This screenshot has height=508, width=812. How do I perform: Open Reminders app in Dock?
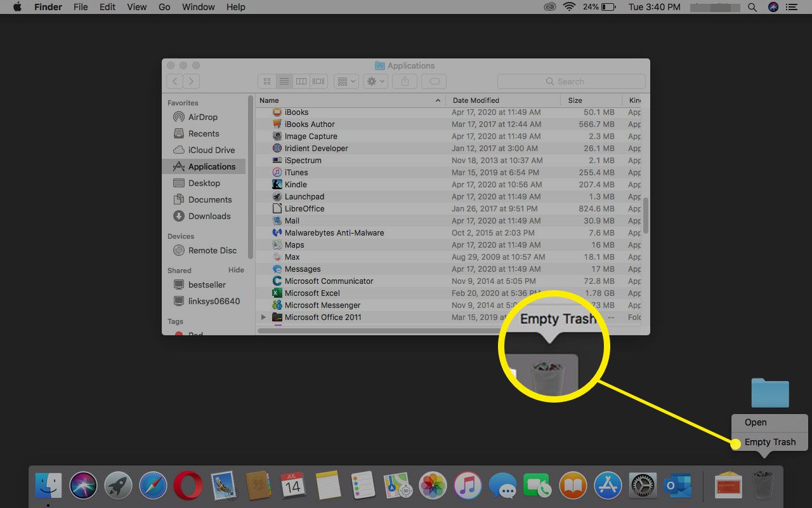363,486
